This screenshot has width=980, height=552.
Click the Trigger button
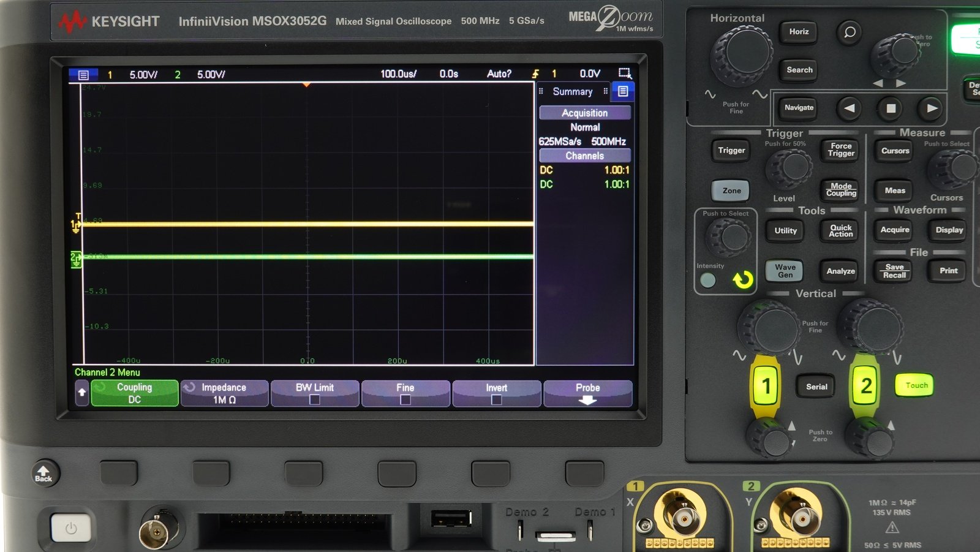[x=731, y=150]
